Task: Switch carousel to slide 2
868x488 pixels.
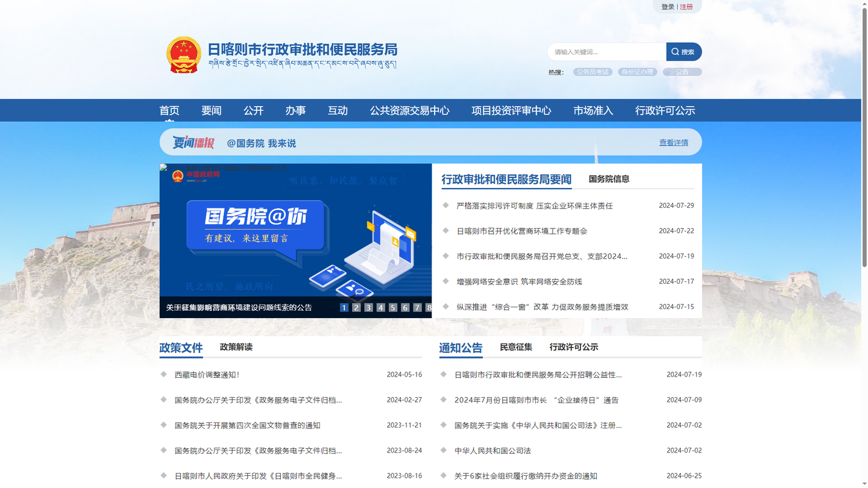Action: pyautogui.click(x=356, y=307)
